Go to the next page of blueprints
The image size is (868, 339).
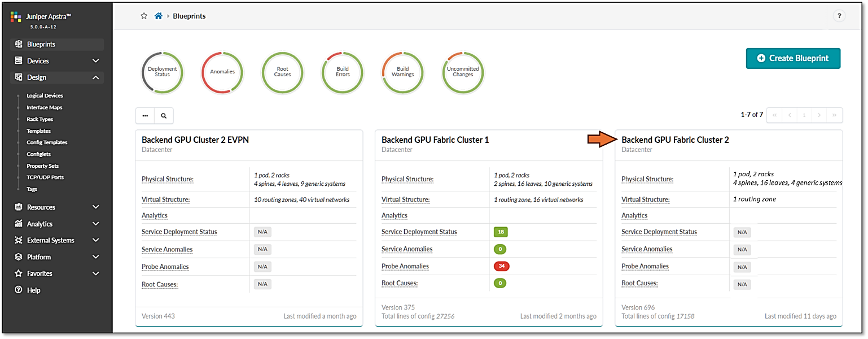click(x=819, y=115)
